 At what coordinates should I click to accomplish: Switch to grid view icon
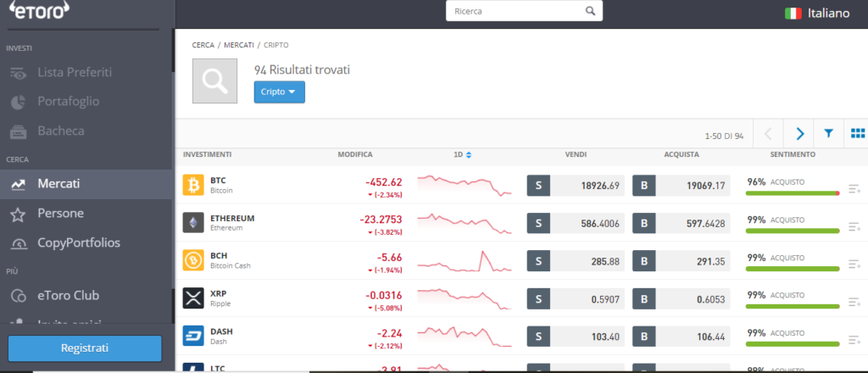coord(858,133)
